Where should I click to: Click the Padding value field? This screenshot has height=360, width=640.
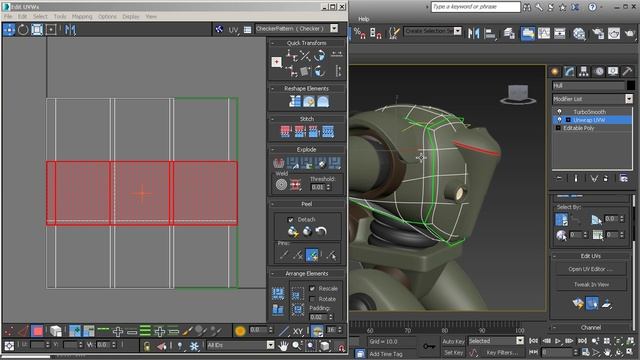tap(317, 317)
